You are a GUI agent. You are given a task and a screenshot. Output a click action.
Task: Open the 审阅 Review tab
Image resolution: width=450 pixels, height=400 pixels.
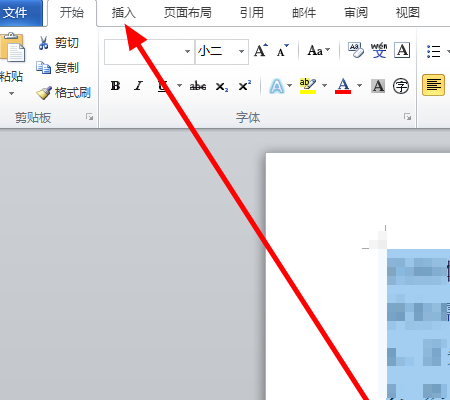(356, 13)
